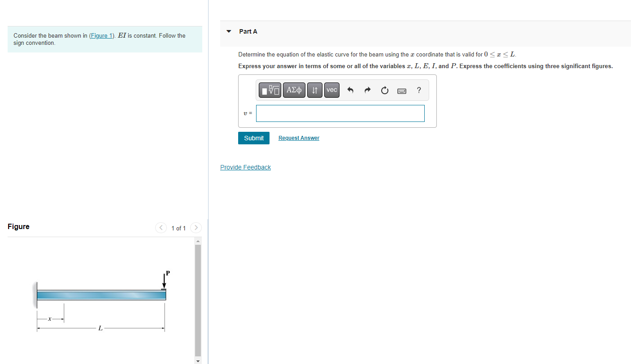Click the subscript/superscript arrows button
This screenshot has height=364, width=631.
pyautogui.click(x=315, y=90)
